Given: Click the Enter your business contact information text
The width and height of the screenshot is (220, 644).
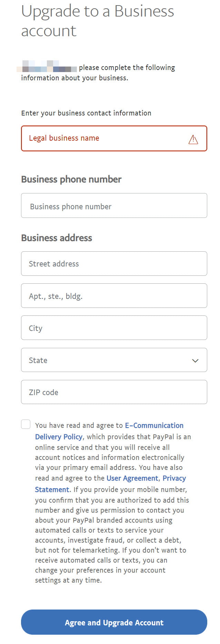Looking at the screenshot, I should click(x=86, y=113).
